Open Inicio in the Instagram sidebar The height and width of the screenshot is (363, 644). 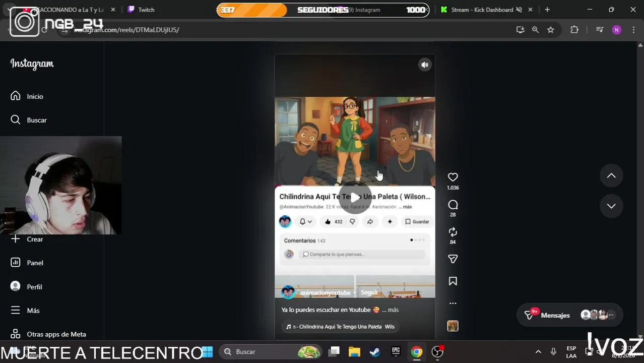(x=28, y=96)
